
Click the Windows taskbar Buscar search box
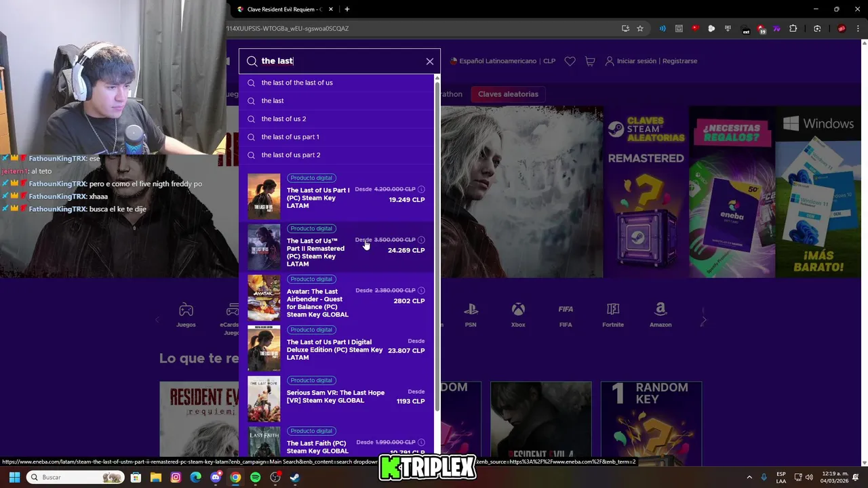coord(76,477)
